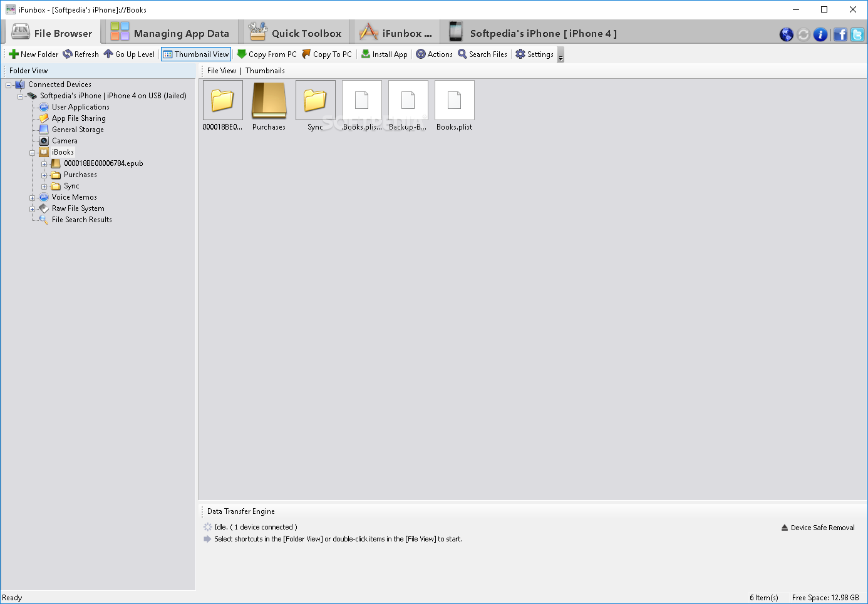Expand the Voice Memos node
This screenshot has height=604, width=868.
point(33,198)
